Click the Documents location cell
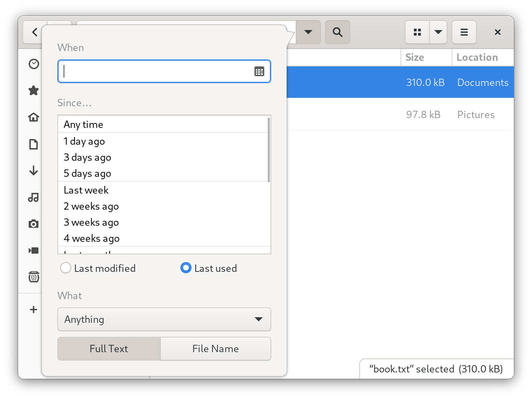The width and height of the screenshot is (532, 399). click(x=483, y=82)
